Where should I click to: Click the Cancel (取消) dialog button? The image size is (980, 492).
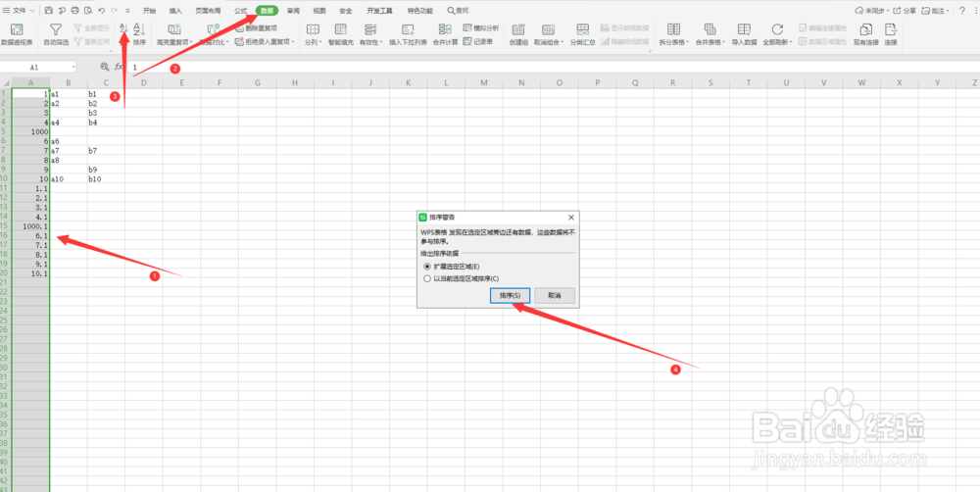click(x=555, y=295)
